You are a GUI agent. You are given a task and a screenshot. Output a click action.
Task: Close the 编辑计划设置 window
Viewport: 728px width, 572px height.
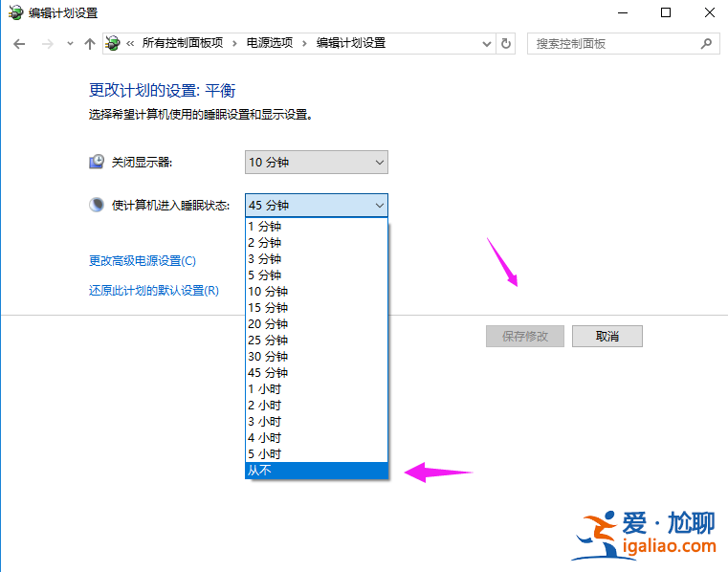click(710, 12)
